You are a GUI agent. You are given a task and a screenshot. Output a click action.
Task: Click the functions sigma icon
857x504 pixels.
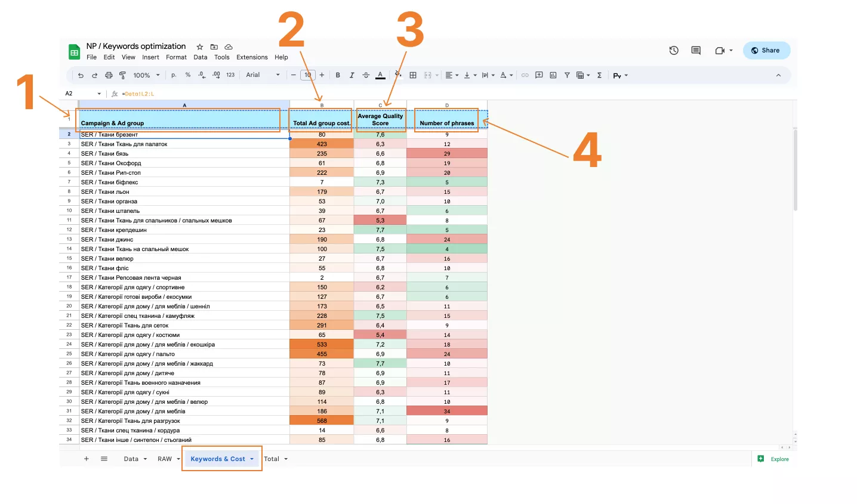pos(599,75)
